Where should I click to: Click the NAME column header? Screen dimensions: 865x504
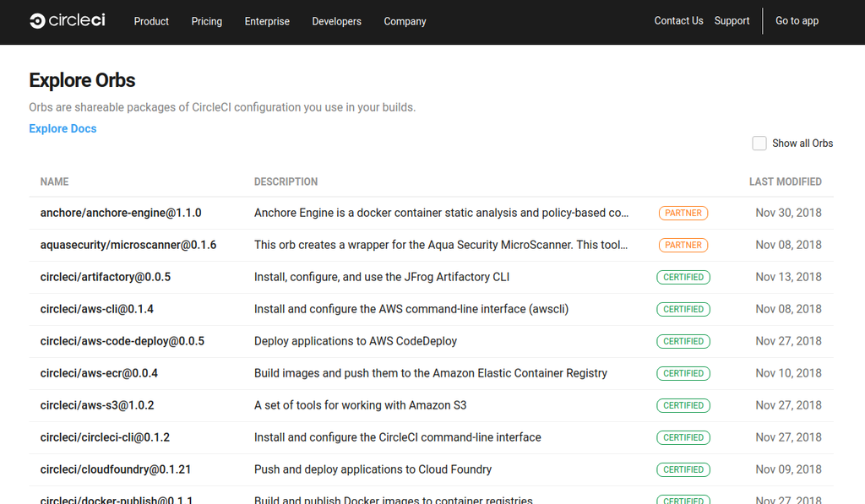(x=55, y=182)
